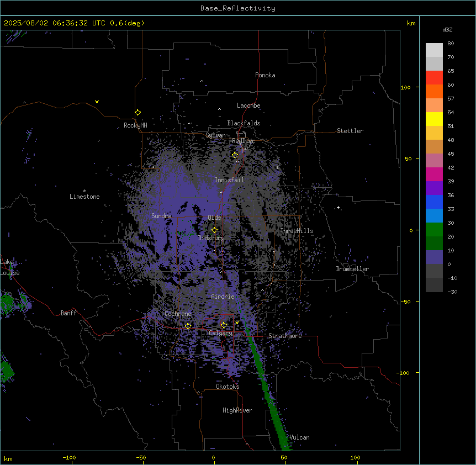Click the yellow marker below RedDeer
Viewport: 476px width, 465px height.
coord(235,155)
